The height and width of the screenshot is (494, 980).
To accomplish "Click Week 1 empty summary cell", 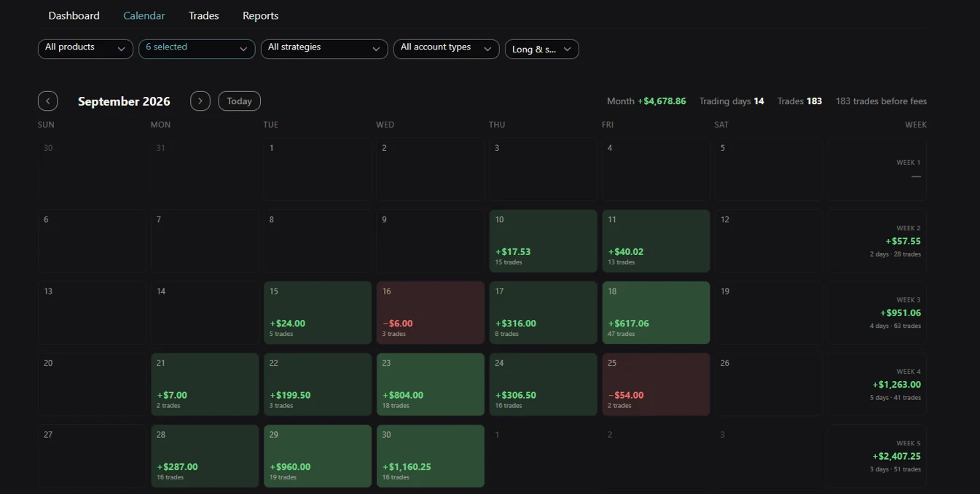I will pos(877,169).
